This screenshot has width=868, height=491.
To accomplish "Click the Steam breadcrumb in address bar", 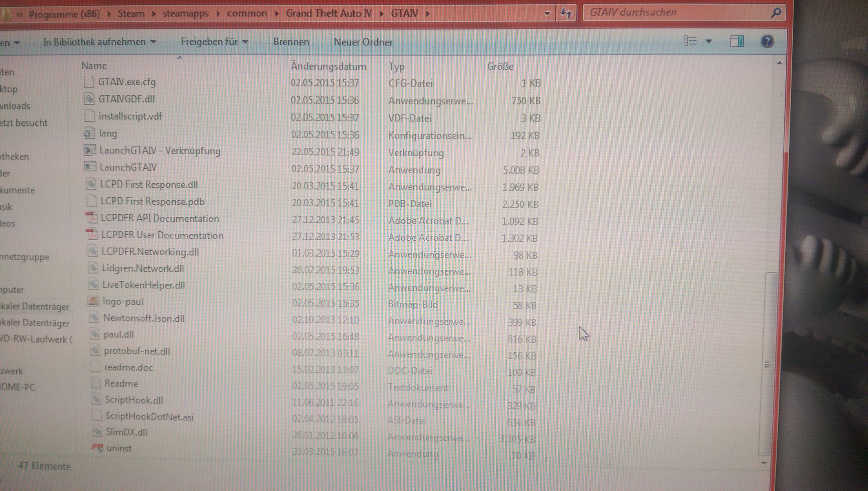I will (131, 14).
